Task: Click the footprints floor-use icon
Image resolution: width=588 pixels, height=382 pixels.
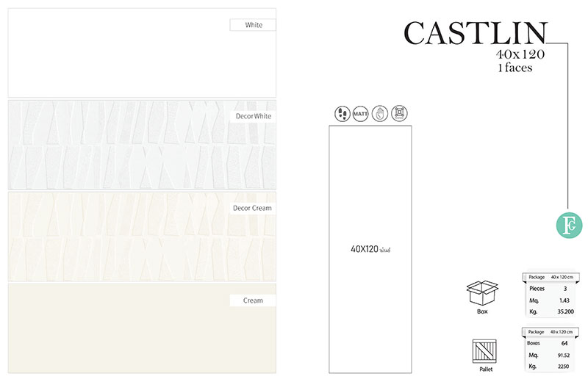Action: tap(342, 113)
